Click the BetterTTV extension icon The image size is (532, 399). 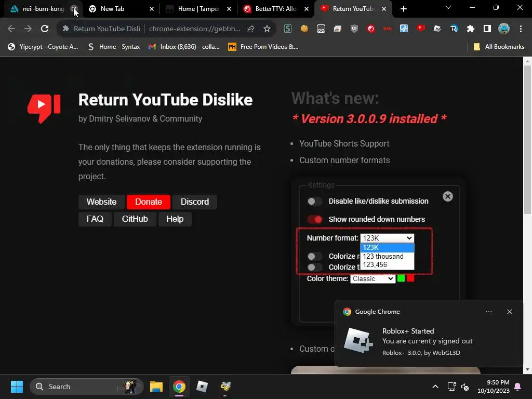tap(371, 29)
